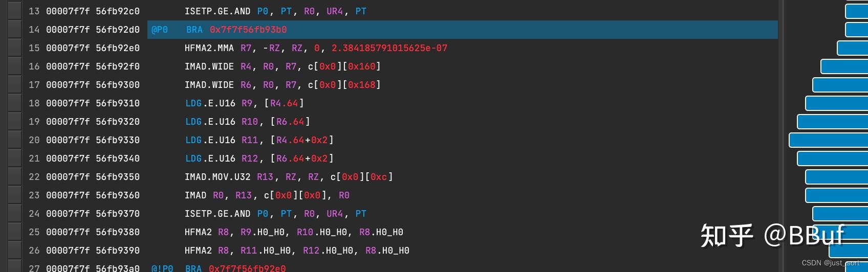Click jump target address 0x7f7f56fb93b0

tap(248, 30)
